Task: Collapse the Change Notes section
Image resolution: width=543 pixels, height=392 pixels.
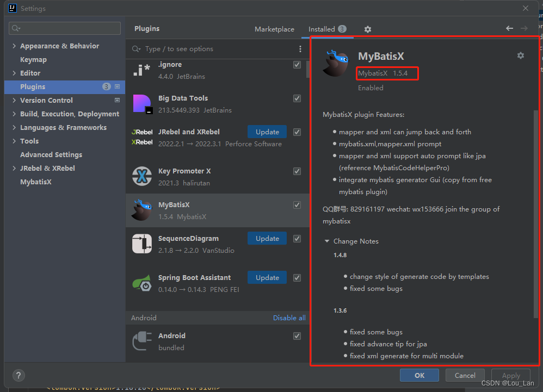Action: pos(326,241)
